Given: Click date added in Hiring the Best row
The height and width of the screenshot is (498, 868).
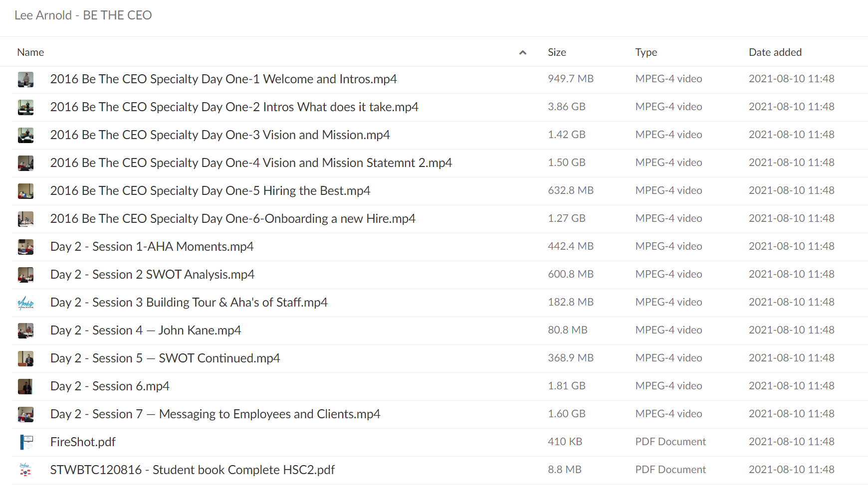Looking at the screenshot, I should pos(792,190).
